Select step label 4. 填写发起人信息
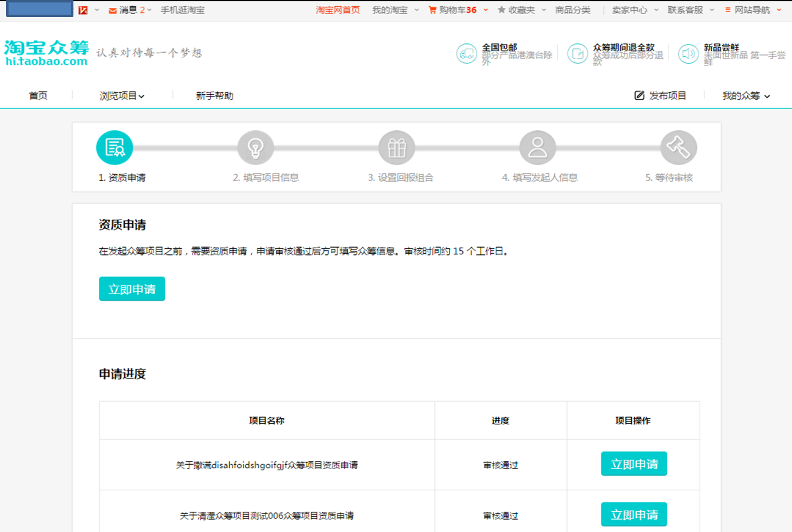The image size is (792, 532). 540,178
